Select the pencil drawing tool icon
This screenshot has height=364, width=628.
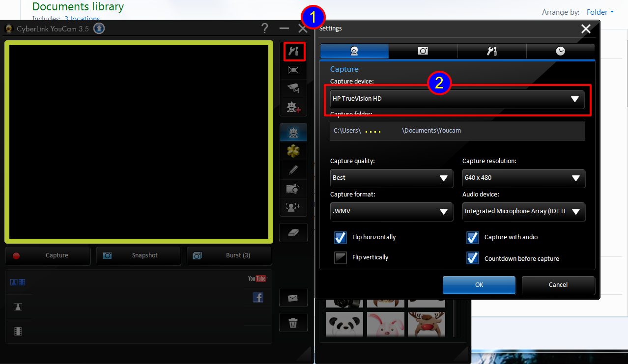pos(293,170)
